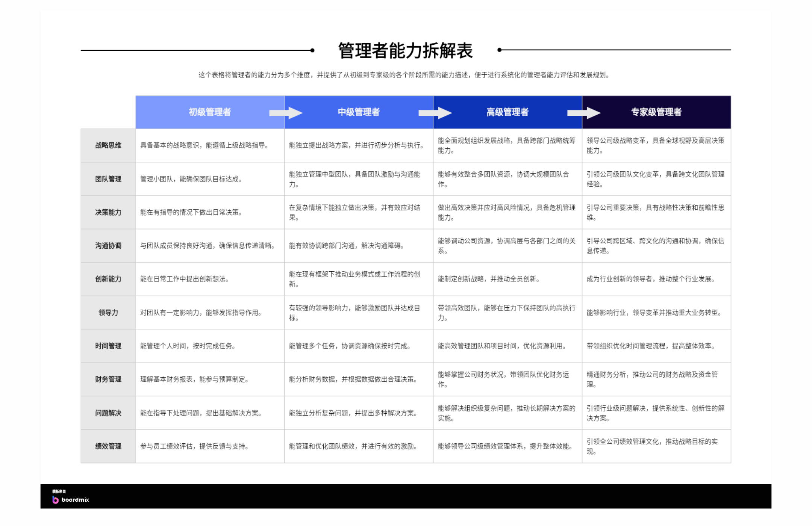Click the 中级管理者 column header
Screen dimensions: 812x526
tap(359, 112)
